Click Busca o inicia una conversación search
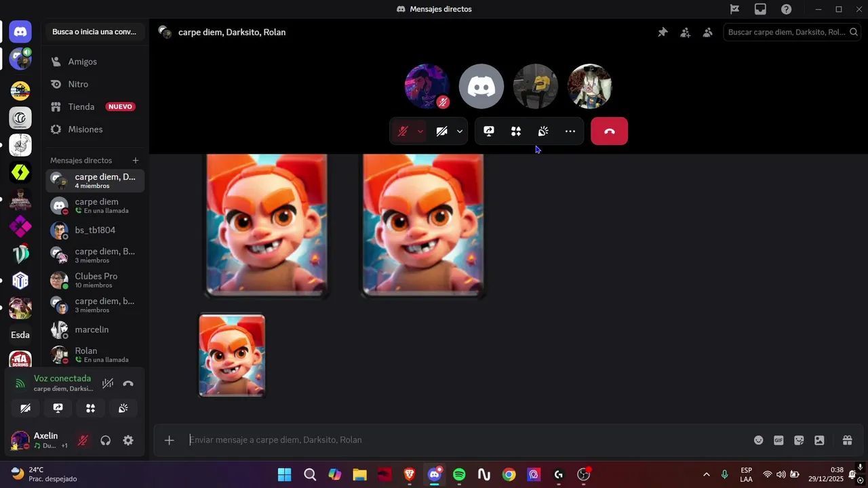The height and width of the screenshot is (488, 868). click(x=94, y=32)
